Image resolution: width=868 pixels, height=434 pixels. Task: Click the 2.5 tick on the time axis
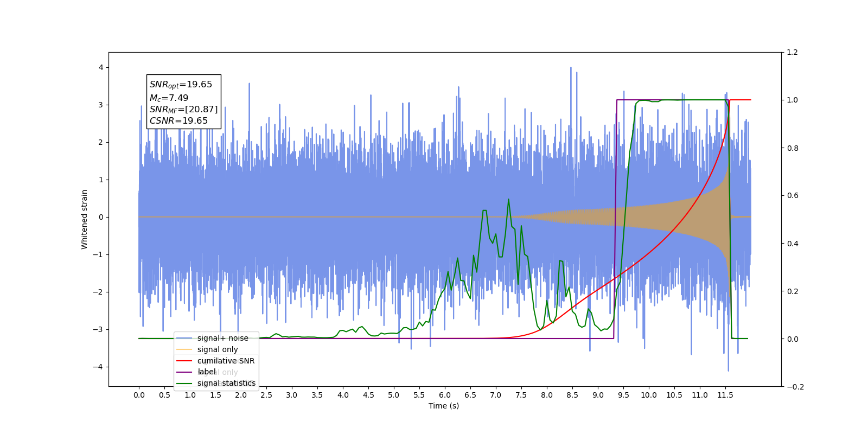[266, 395]
